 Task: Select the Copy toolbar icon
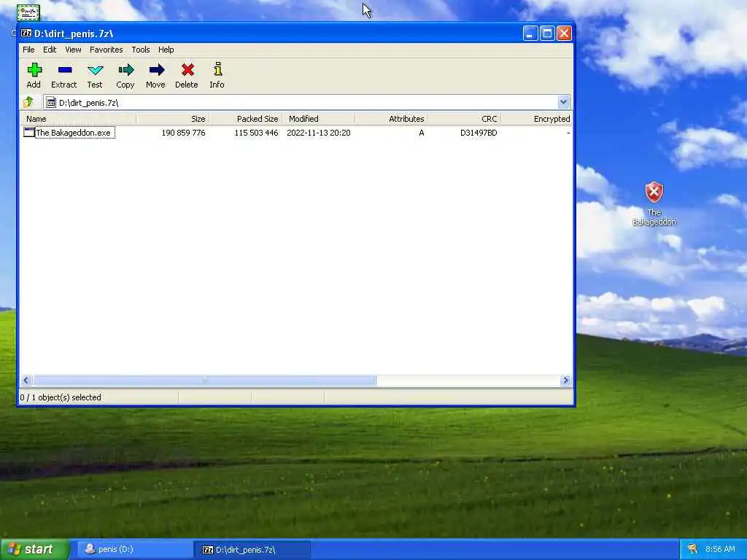click(x=125, y=71)
